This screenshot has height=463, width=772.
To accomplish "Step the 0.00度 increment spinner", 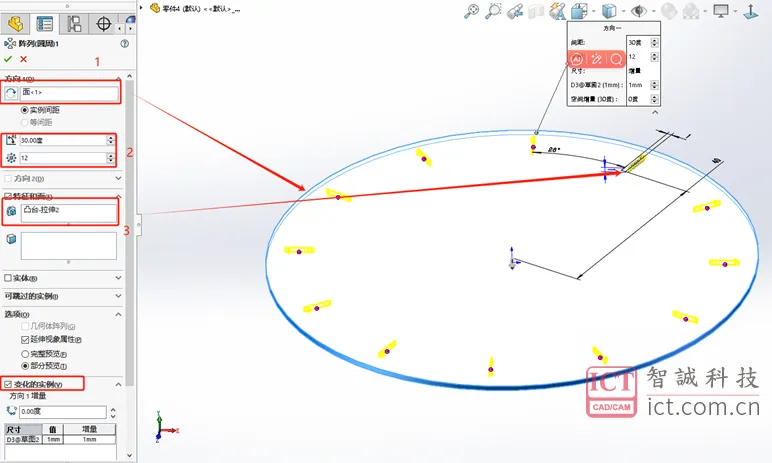I will coord(113,412).
